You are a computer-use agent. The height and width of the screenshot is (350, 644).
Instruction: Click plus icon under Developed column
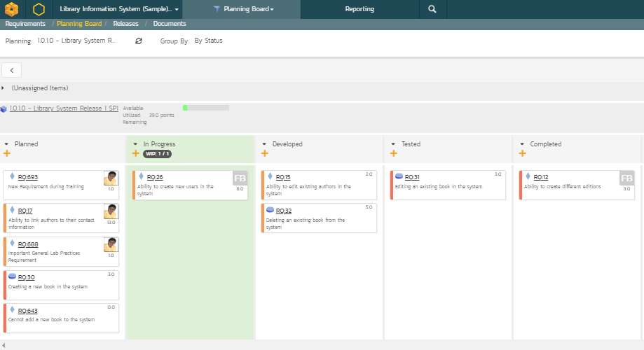coord(265,153)
